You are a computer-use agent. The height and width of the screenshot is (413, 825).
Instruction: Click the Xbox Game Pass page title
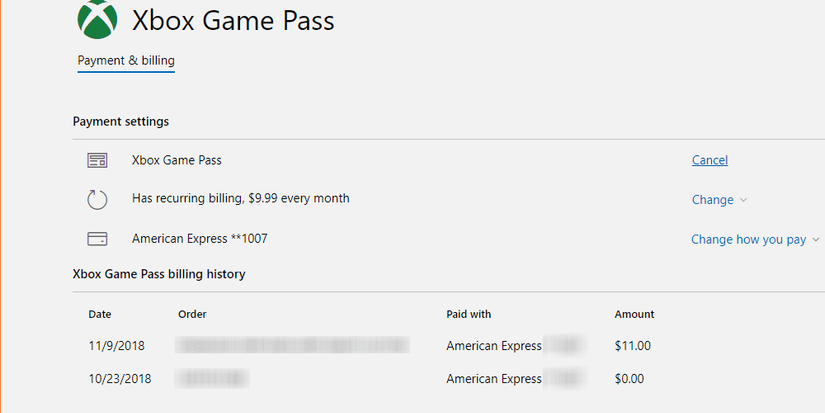[233, 20]
